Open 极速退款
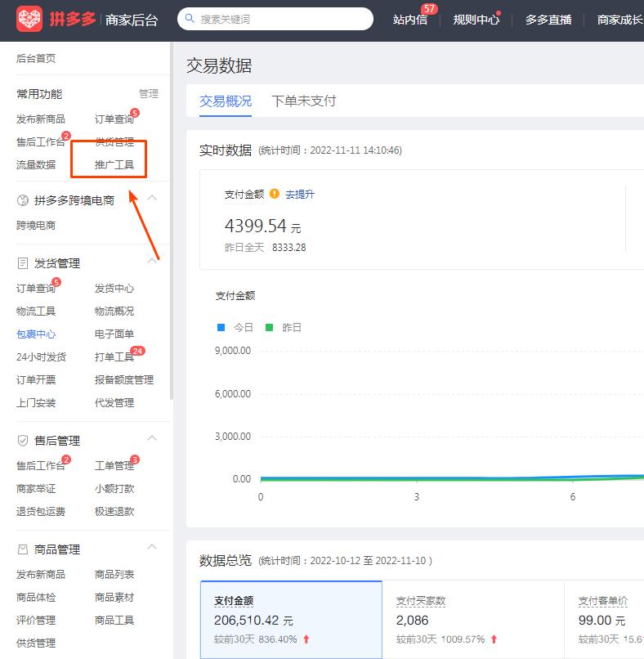The image size is (644, 659). [114, 512]
